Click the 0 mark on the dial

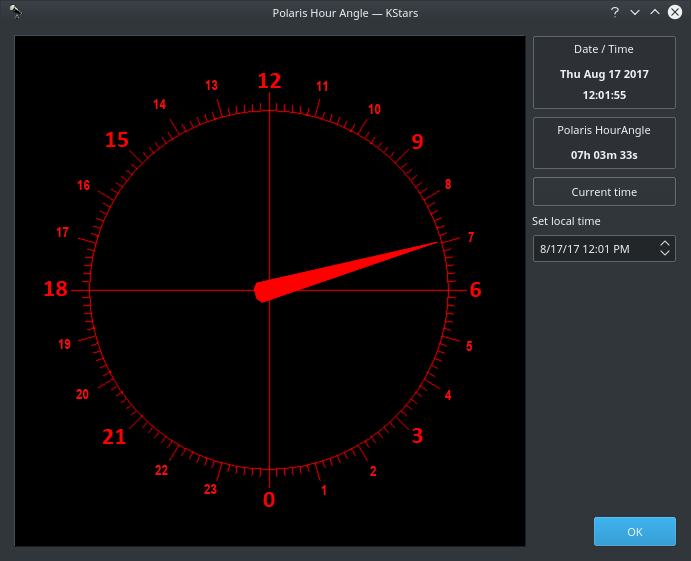tap(269, 500)
